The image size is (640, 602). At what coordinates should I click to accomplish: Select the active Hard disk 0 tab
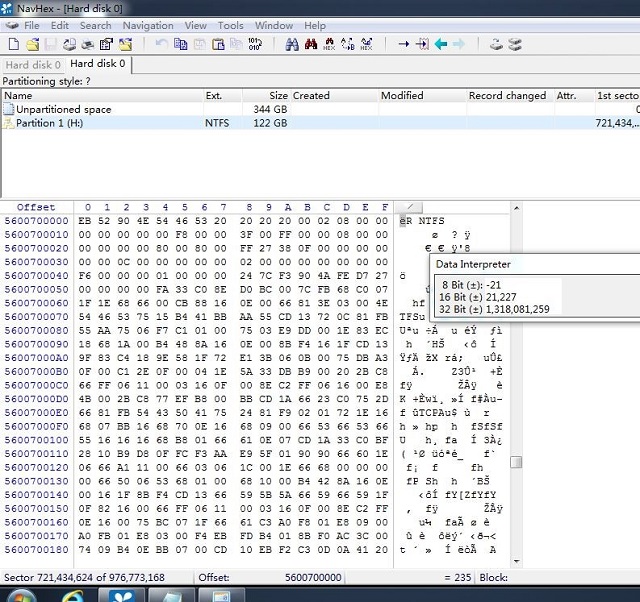click(98, 64)
